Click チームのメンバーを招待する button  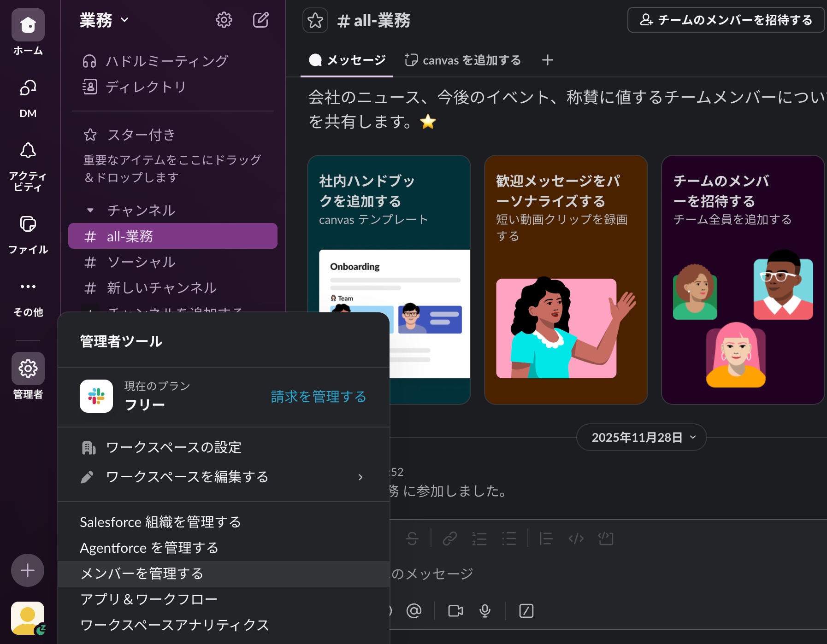(x=726, y=20)
